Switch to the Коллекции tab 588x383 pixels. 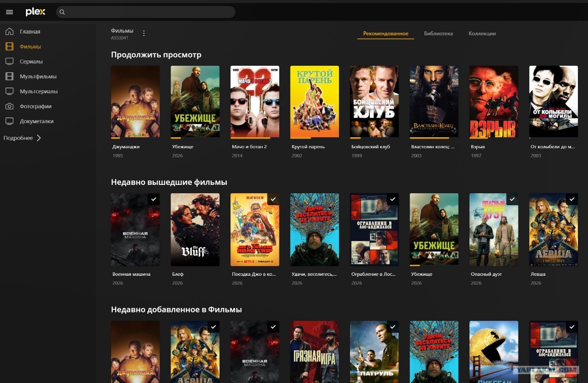click(x=482, y=34)
